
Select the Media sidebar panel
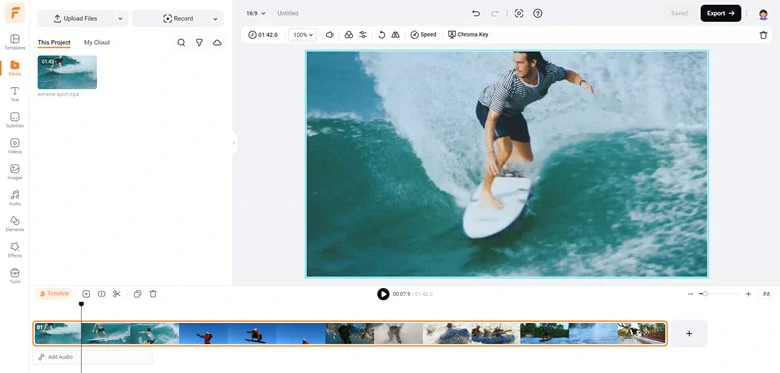15,68
